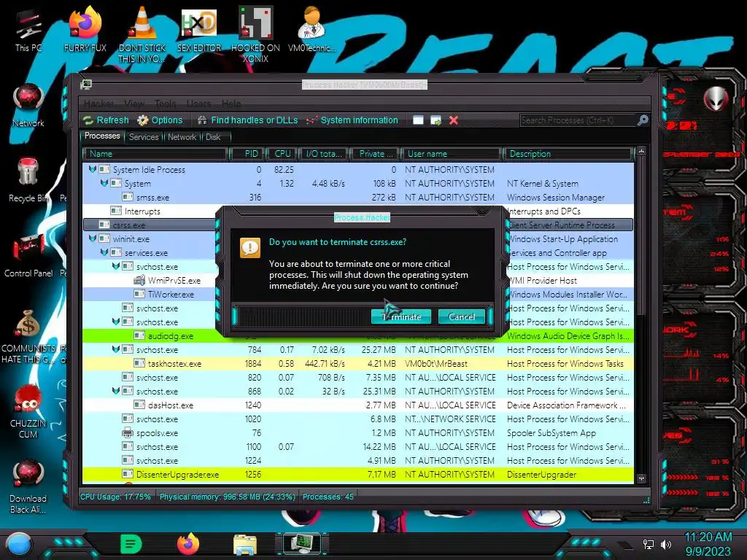Switch to the Processes tab
Viewport: 747px width, 560px height.
click(x=102, y=136)
